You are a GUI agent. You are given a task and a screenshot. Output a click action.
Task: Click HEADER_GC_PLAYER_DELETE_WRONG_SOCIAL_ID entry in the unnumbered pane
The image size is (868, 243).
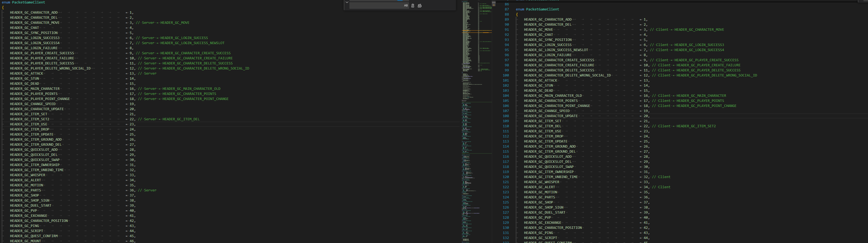click(x=50, y=68)
